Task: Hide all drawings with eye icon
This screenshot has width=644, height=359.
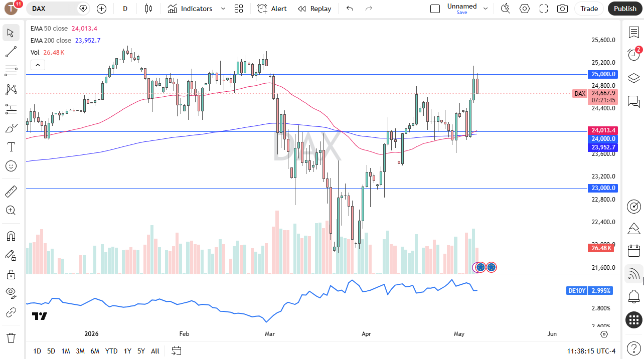Action: point(11,293)
